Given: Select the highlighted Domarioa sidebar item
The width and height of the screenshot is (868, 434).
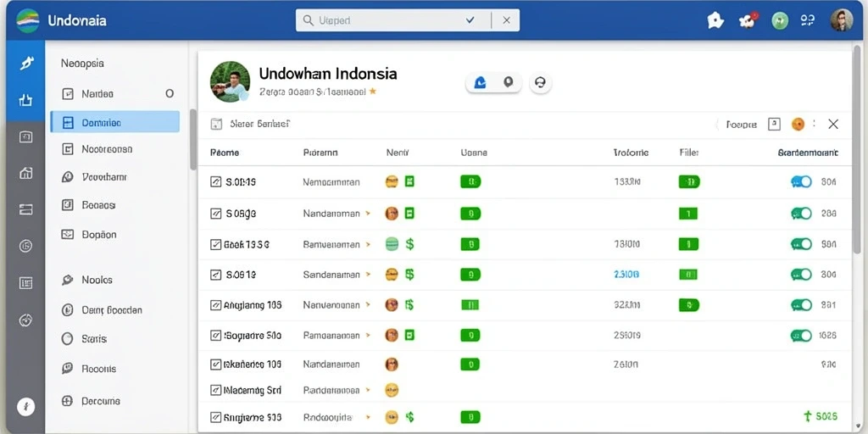Looking at the screenshot, I should (114, 122).
